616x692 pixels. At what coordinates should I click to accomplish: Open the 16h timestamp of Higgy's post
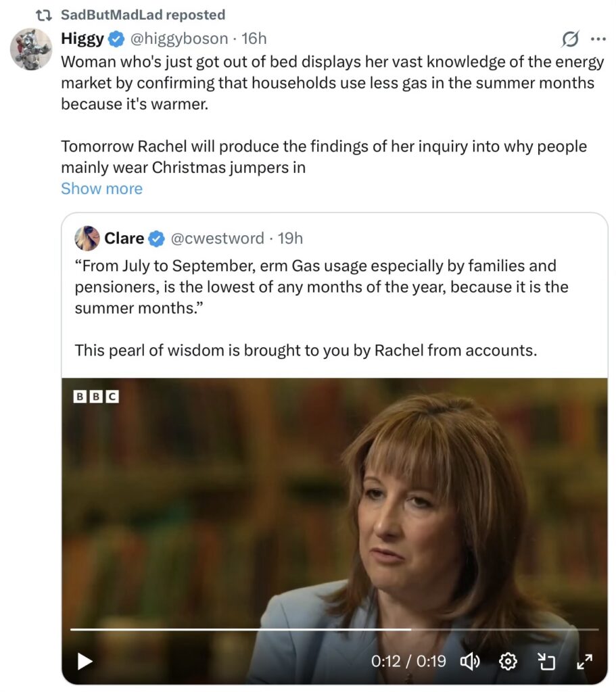tap(254, 39)
